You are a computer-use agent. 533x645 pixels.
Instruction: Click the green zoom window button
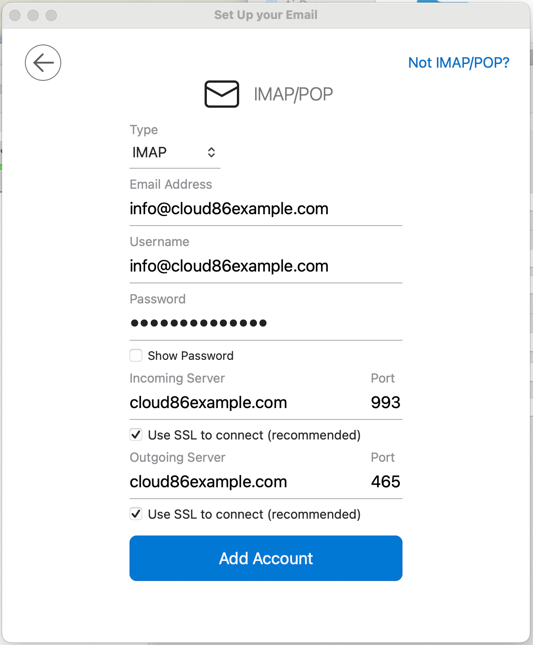(51, 15)
